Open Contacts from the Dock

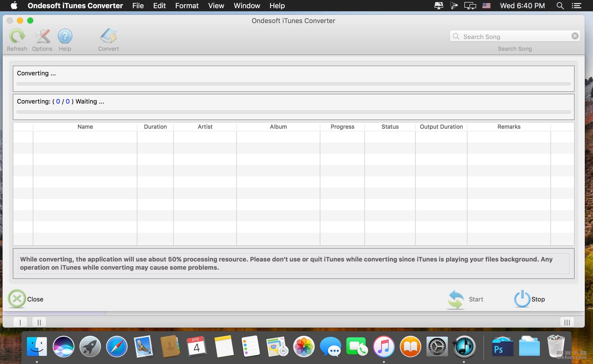(170, 347)
